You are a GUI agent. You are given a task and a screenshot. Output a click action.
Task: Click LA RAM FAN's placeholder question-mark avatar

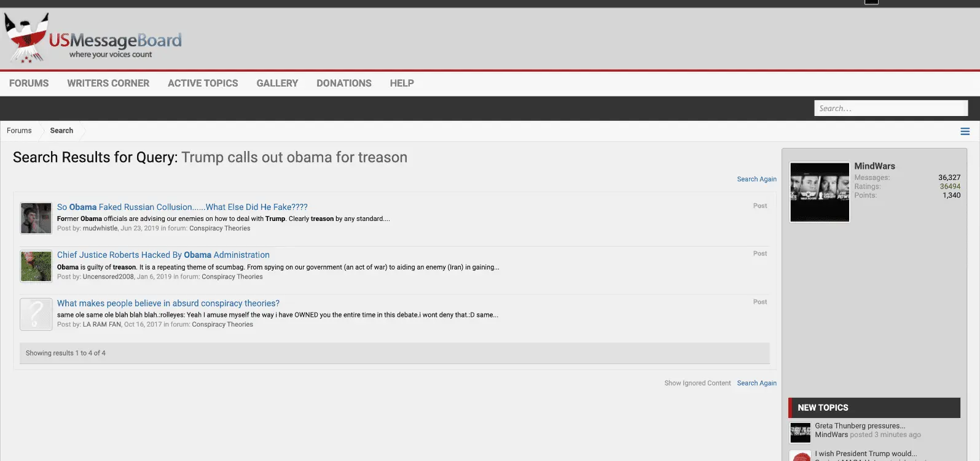click(x=36, y=314)
